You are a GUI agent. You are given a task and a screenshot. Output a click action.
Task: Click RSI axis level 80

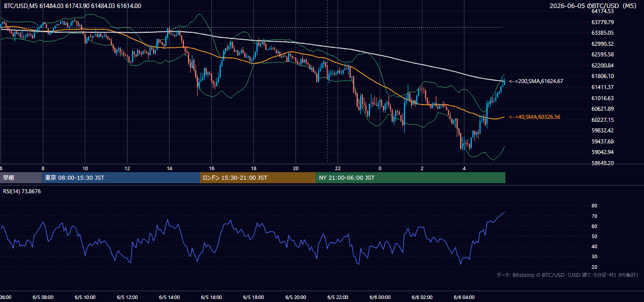[594, 206]
